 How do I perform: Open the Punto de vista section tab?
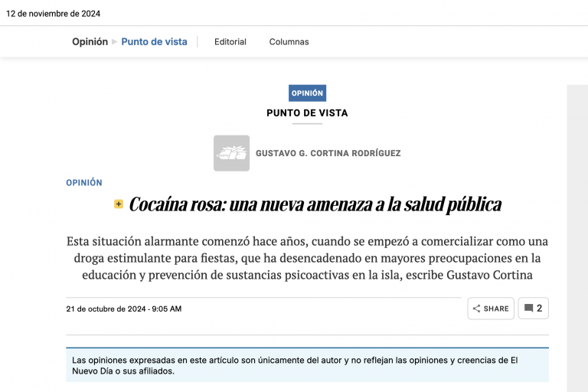pyautogui.click(x=154, y=42)
